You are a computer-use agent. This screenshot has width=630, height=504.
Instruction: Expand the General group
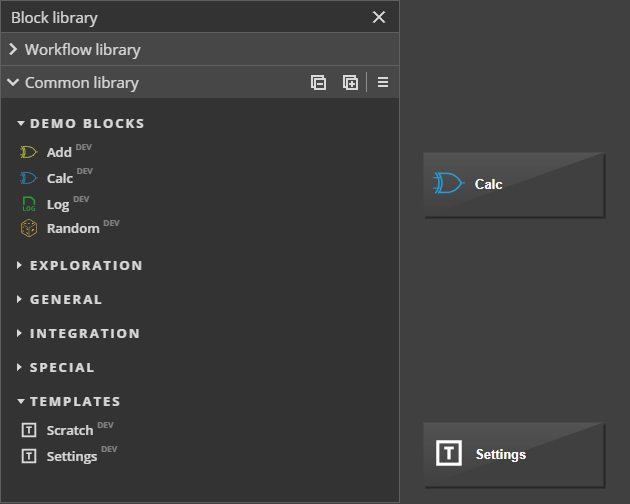pos(21,300)
